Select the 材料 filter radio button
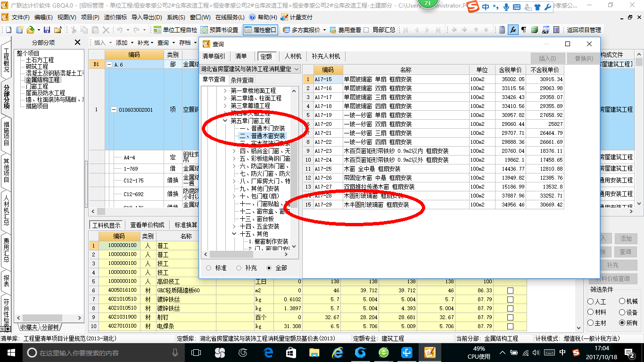This screenshot has height=362, width=644. tap(591, 312)
